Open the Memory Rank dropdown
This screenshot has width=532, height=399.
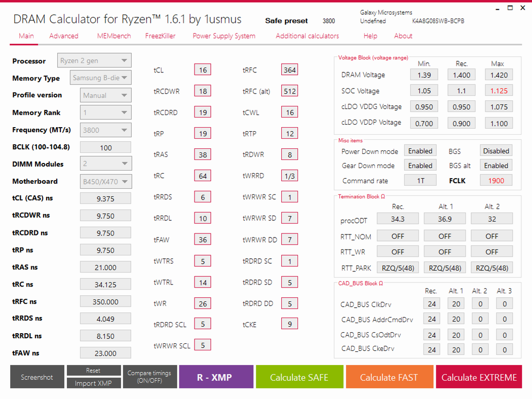pyautogui.click(x=105, y=112)
